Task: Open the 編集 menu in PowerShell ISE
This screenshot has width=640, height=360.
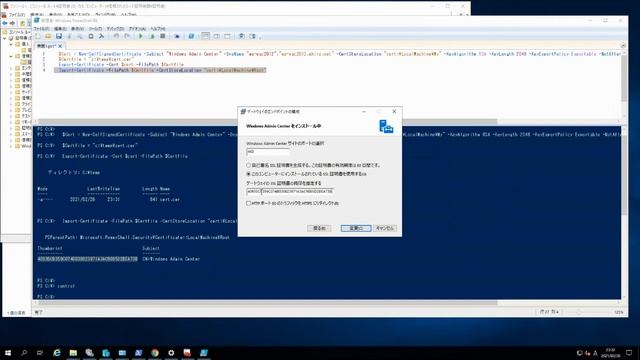Action: click(x=60, y=29)
